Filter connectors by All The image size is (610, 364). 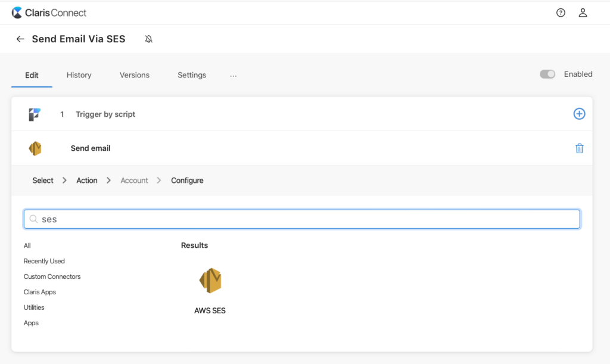point(27,246)
